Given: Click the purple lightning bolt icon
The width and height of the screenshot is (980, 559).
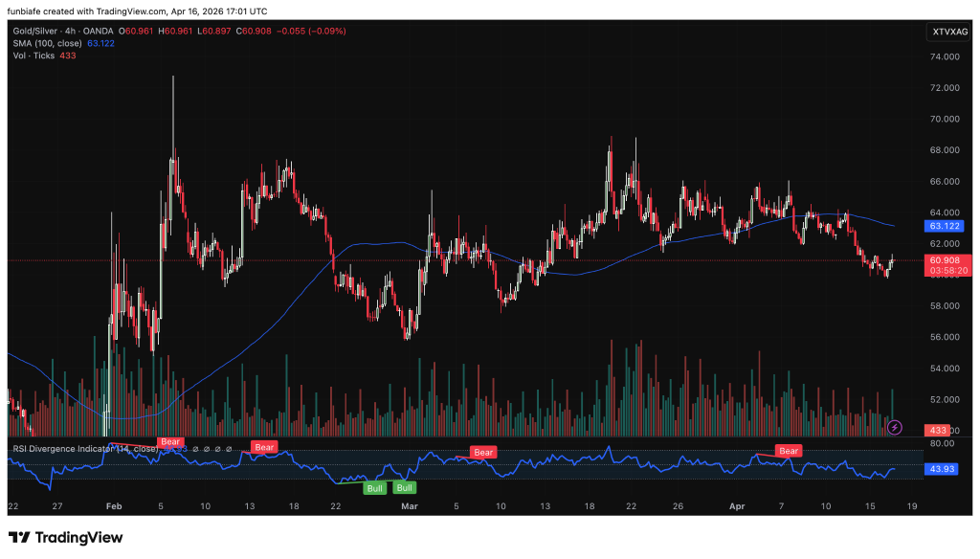Looking at the screenshot, I should [895, 427].
